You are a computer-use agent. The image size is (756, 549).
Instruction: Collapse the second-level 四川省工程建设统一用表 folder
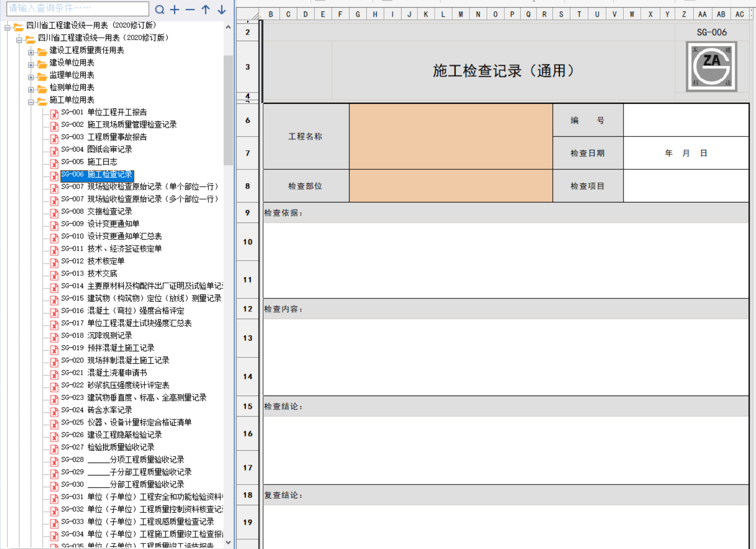[19, 40]
